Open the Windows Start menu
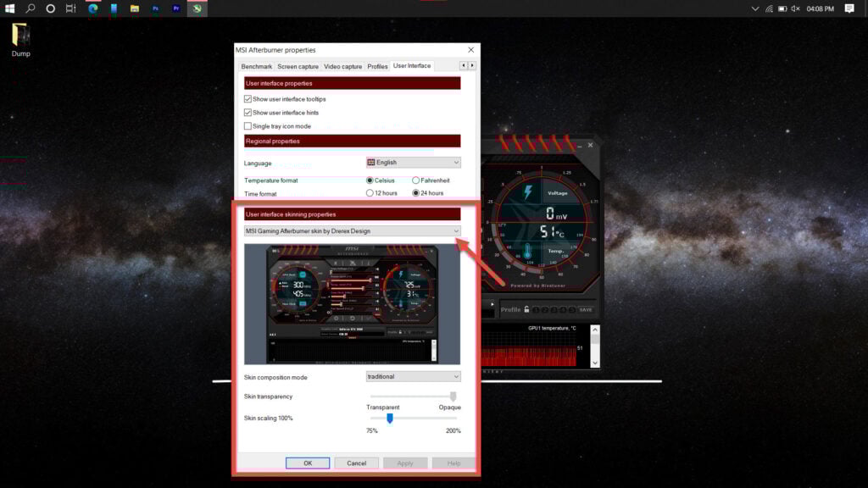The height and width of the screenshot is (488, 868). (x=9, y=8)
